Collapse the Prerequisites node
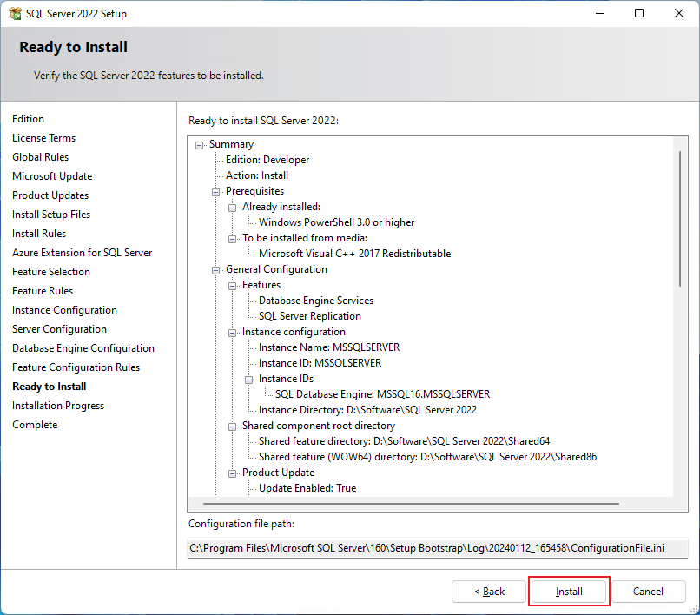Screen dimensions: 700x615 (x=215, y=192)
